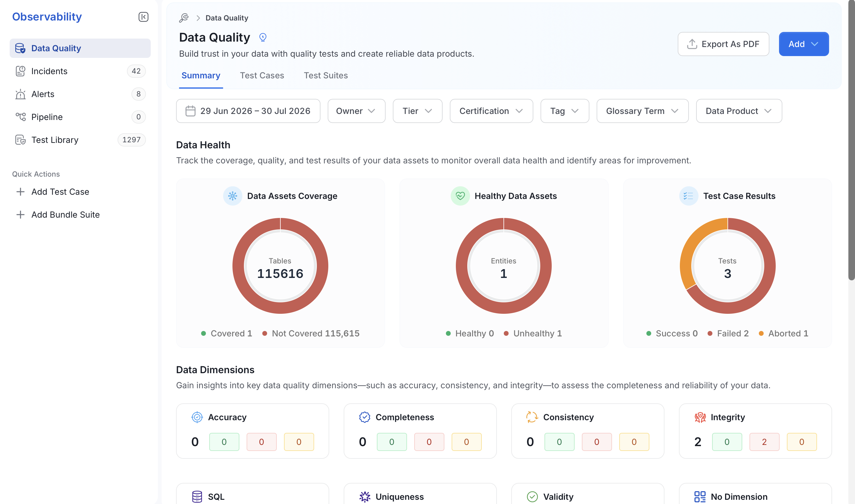855x504 pixels.
Task: Click the Incidents sidebar icon
Action: tap(21, 71)
